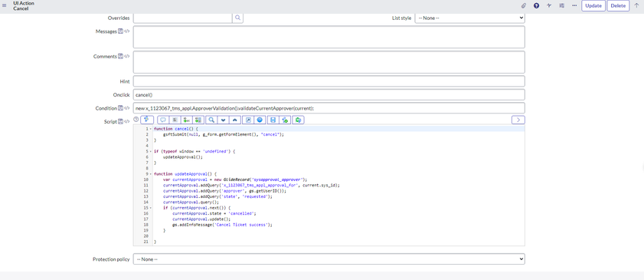644x280 pixels.
Task: Click the code icon beside Messages label
Action: (127, 31)
